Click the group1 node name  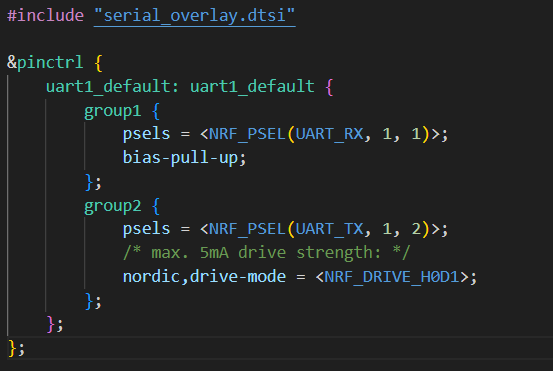click(113, 111)
